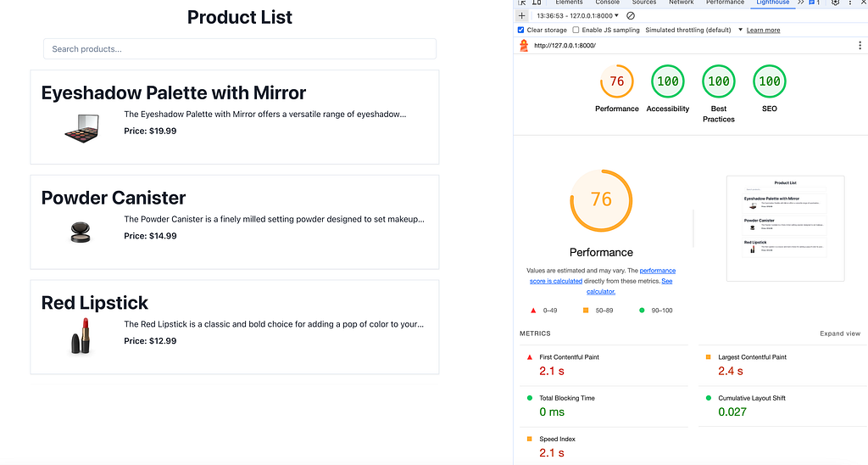Open the report selector dropdown 13:36:53
This screenshot has height=465, width=868.
[577, 15]
